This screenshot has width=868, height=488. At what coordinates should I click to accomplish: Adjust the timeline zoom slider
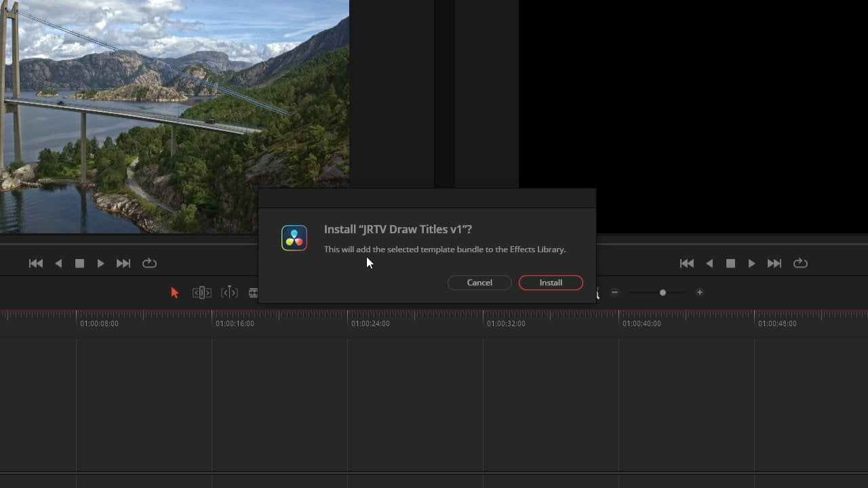coord(663,292)
